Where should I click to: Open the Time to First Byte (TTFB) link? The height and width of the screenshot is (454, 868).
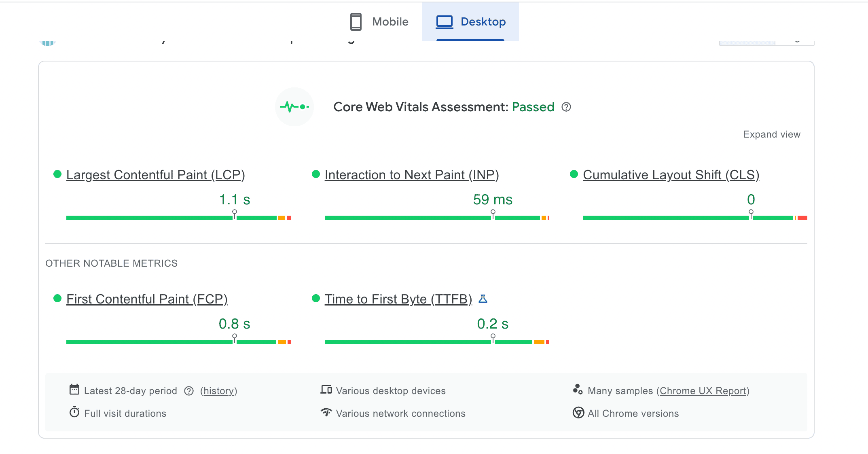[398, 299]
